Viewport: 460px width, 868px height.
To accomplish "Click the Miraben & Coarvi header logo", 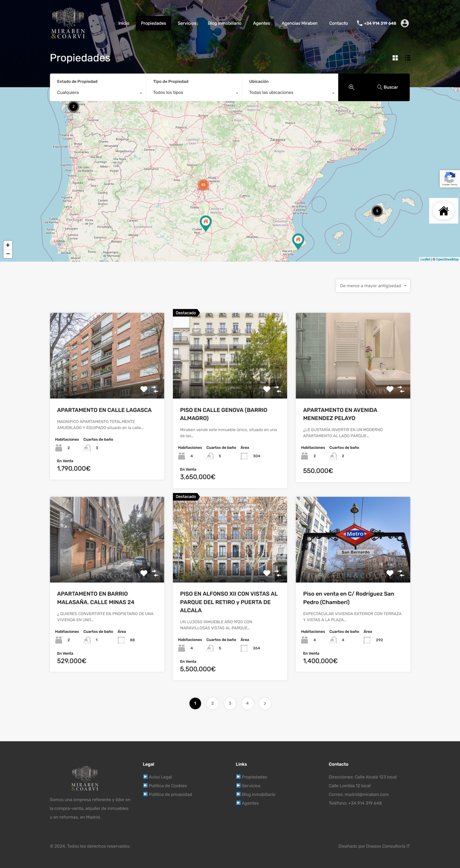I will tap(68, 23).
